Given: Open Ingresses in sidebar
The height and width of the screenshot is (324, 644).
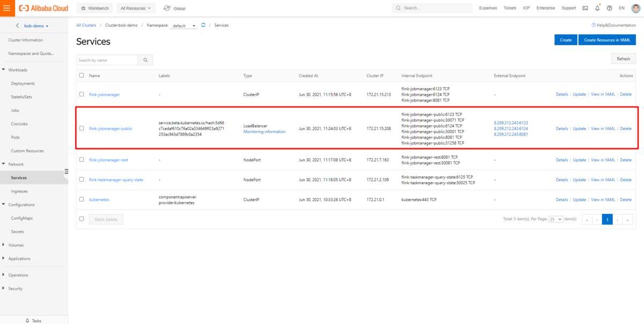Looking at the screenshot, I should [19, 191].
